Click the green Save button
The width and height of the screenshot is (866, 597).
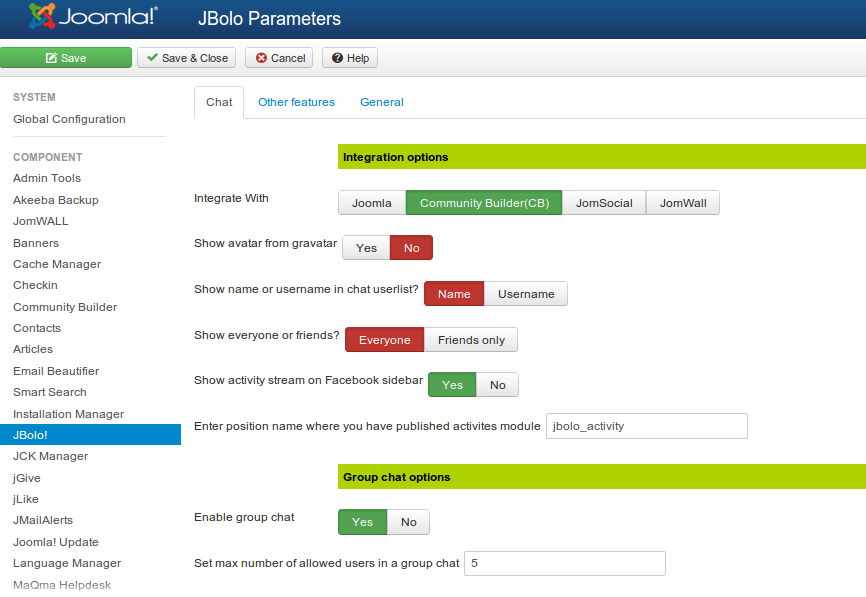[x=66, y=58]
